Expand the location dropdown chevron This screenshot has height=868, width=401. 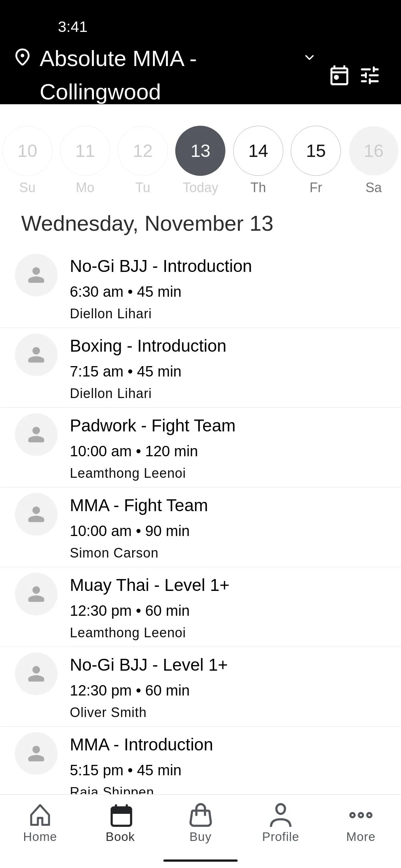coord(309,57)
